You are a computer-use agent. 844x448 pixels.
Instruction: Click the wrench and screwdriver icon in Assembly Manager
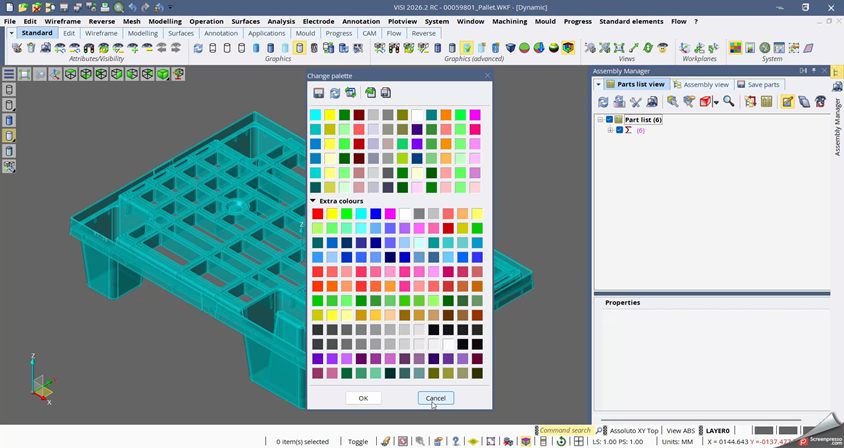(x=636, y=101)
